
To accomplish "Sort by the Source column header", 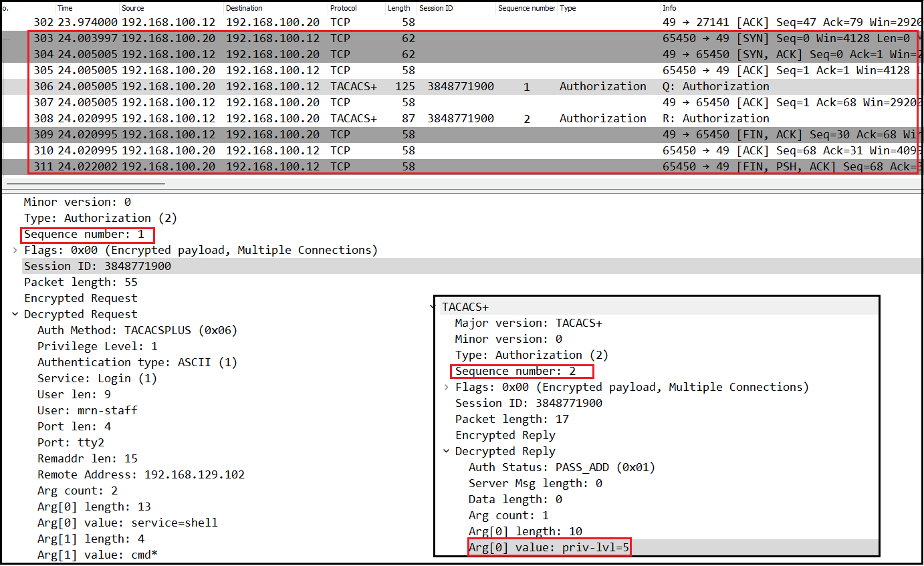I will 132,8.
